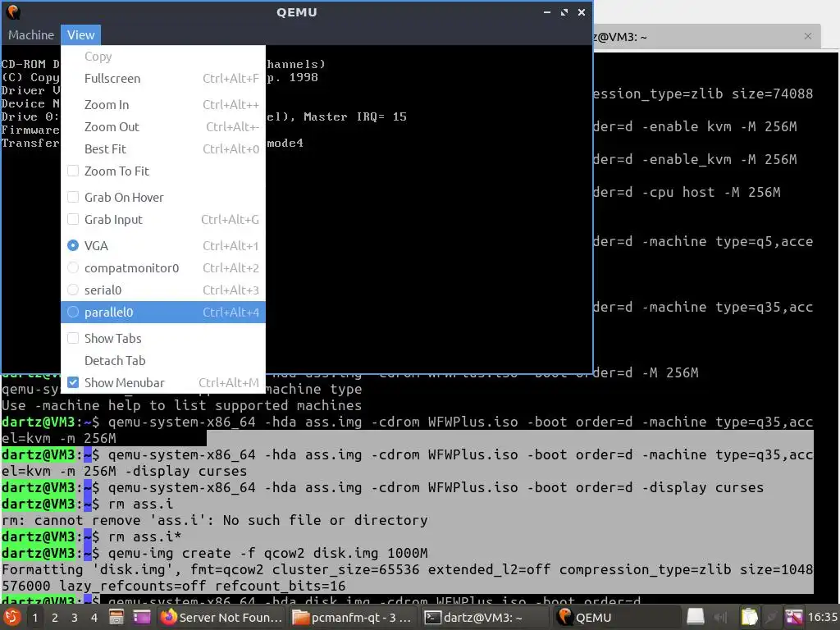Switch to workspace 4 in the pager
Image resolution: width=840 pixels, height=630 pixels.
94,618
